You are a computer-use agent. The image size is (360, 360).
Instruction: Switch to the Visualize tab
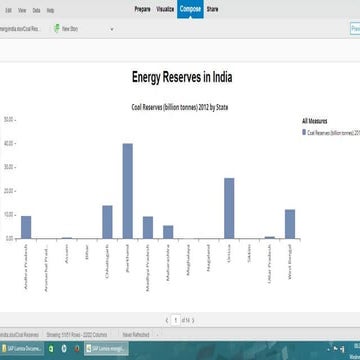point(165,9)
